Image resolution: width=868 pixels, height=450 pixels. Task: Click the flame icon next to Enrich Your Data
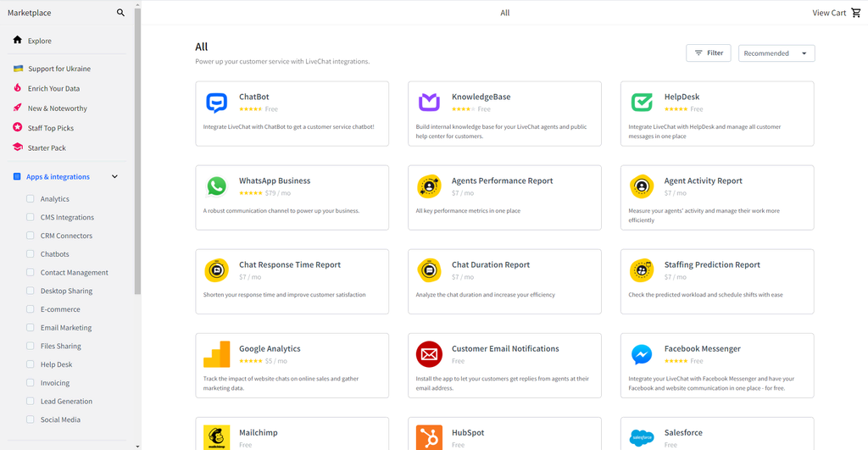pyautogui.click(x=18, y=88)
